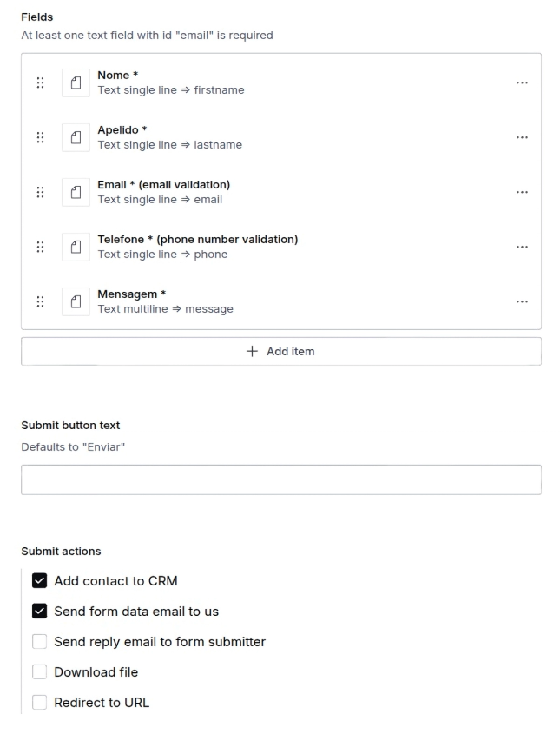560x734 pixels.
Task: Open three-dot menu for Email field
Action: (x=521, y=192)
